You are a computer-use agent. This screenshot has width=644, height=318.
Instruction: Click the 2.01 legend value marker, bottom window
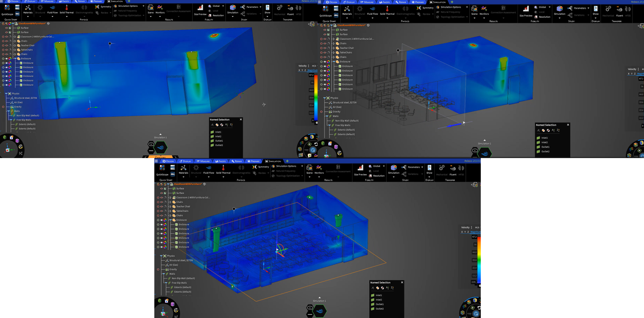[x=473, y=282]
